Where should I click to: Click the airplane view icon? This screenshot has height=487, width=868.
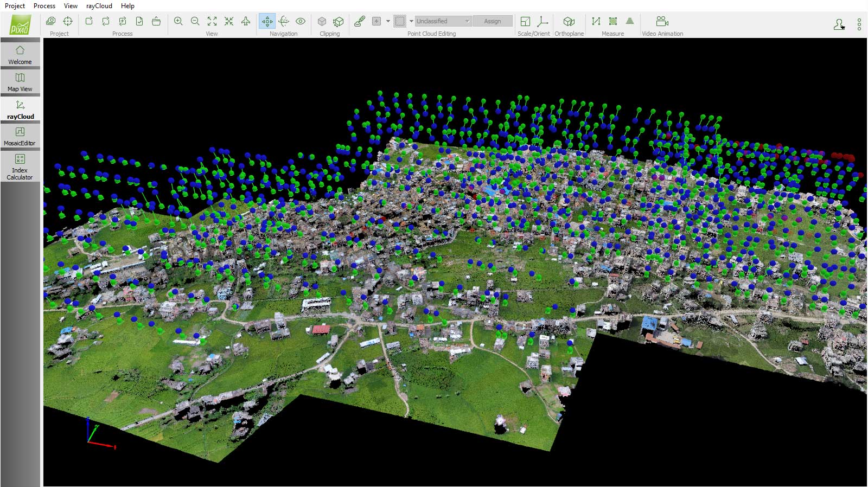click(x=246, y=21)
